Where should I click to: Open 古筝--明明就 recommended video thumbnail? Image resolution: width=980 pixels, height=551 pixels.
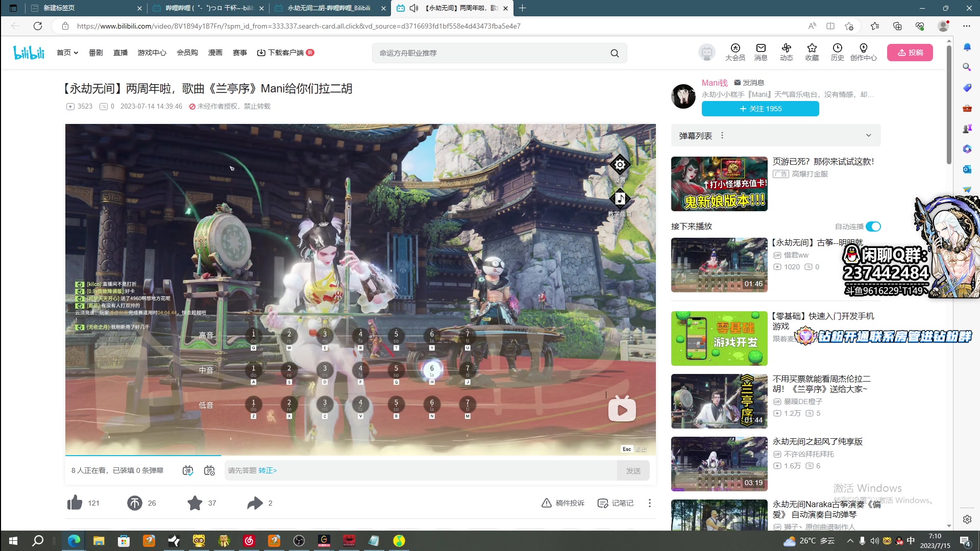click(x=719, y=265)
